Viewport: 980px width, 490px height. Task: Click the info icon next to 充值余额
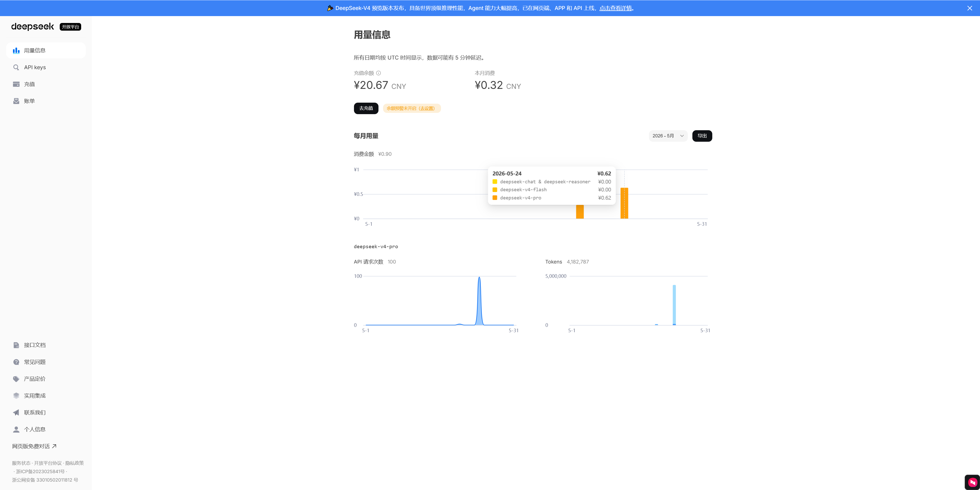(378, 73)
